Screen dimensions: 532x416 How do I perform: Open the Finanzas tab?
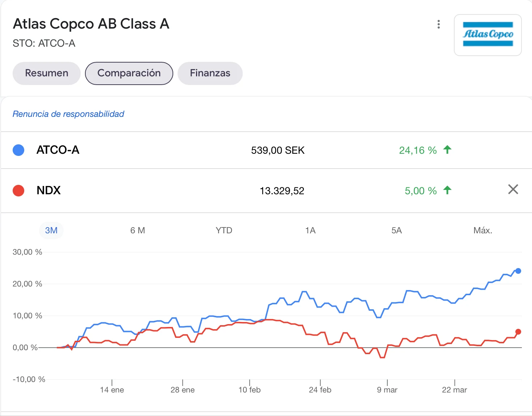pos(210,73)
